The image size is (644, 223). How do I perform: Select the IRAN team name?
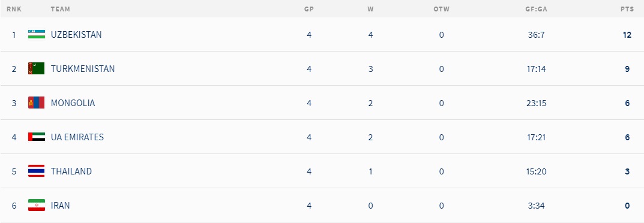[61, 206]
